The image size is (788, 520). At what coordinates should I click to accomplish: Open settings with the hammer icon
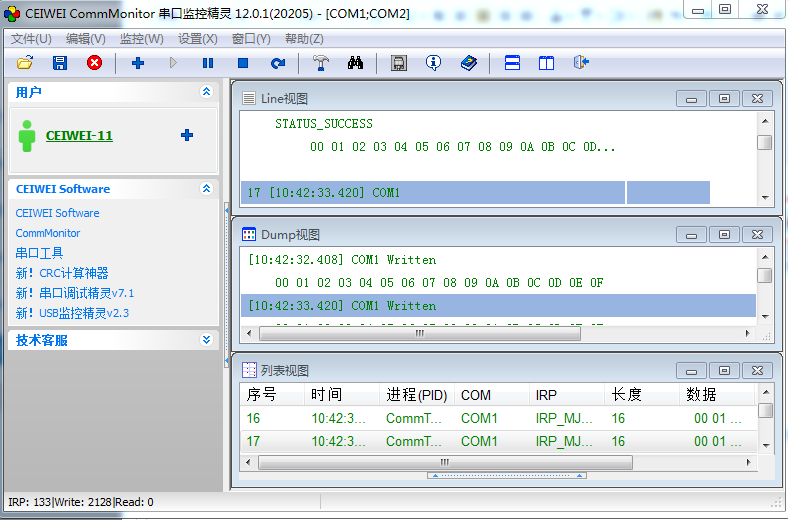(x=321, y=63)
